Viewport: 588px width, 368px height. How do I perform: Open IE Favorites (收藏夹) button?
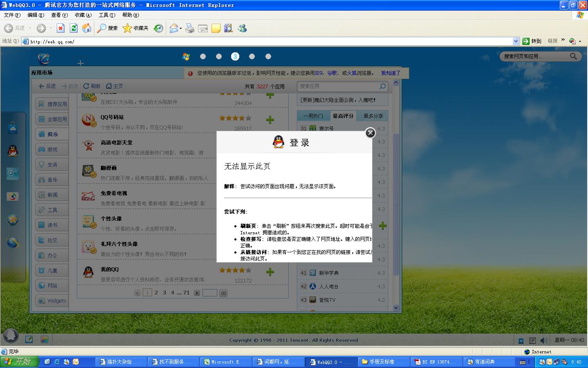tap(136, 28)
